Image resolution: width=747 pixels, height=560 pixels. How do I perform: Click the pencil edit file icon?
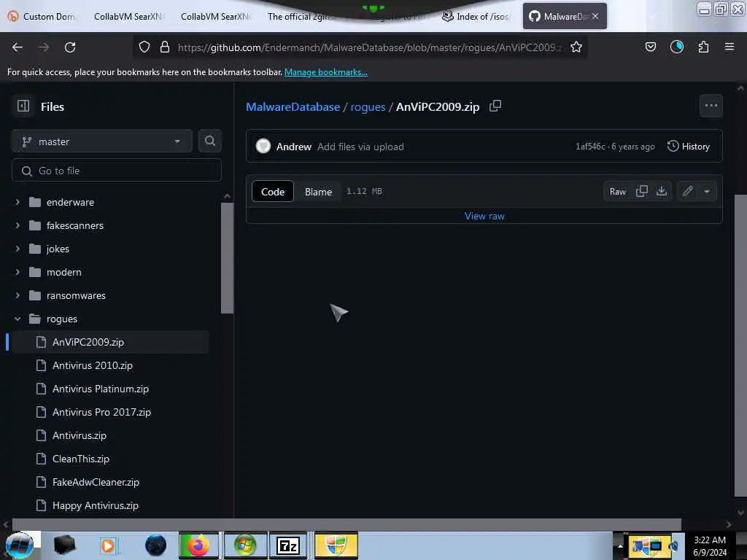(x=687, y=191)
